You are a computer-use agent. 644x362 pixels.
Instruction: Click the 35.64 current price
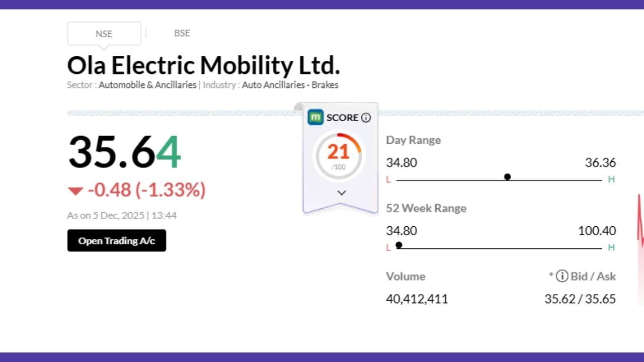(124, 152)
